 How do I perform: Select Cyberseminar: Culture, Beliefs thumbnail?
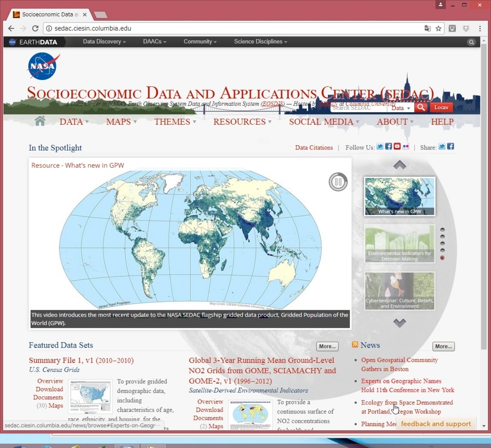click(x=399, y=291)
